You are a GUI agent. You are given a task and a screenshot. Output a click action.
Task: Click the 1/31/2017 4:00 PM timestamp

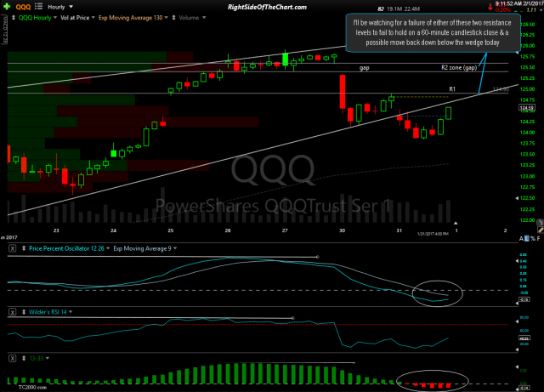coord(433,234)
